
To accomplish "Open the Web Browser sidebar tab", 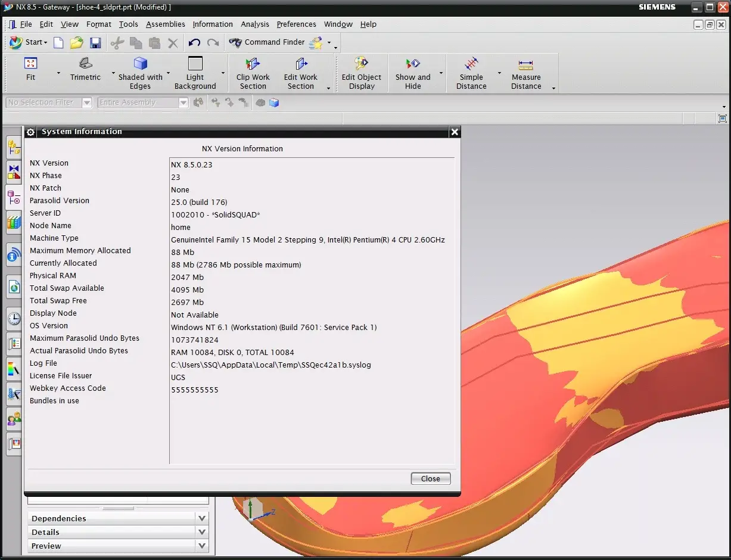I will pyautogui.click(x=14, y=287).
